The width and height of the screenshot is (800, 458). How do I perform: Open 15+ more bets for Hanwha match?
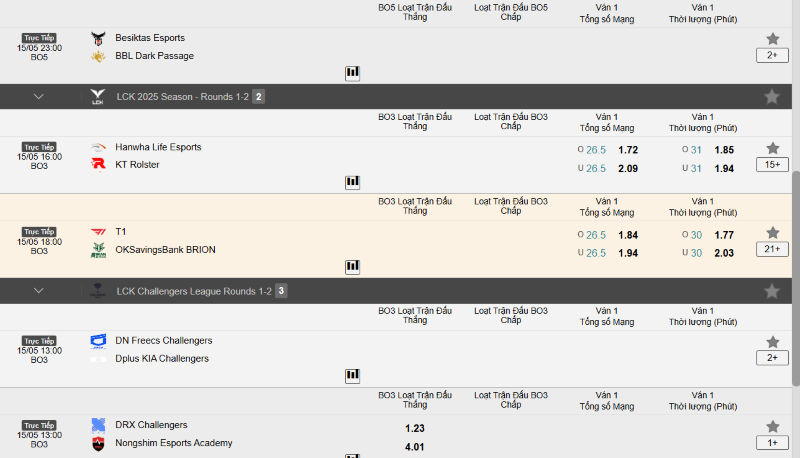[x=772, y=165]
